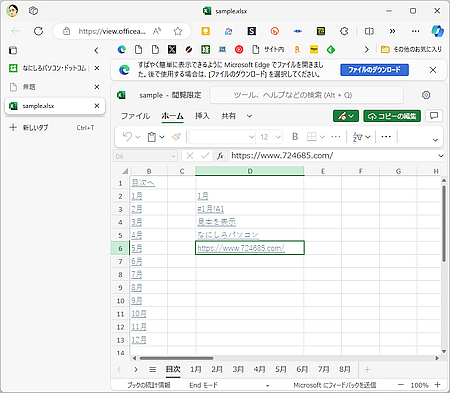Click the zoom in plus icon
The height and width of the screenshot is (393, 450).
pos(438,385)
